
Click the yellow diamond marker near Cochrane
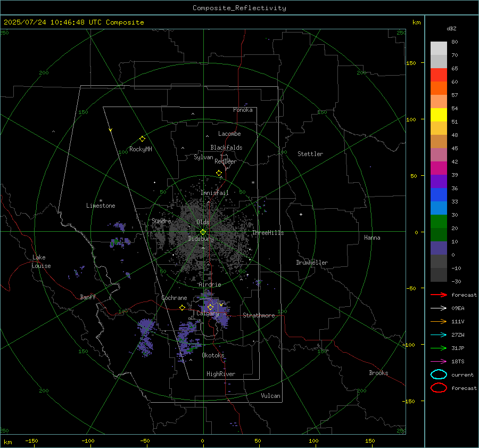(x=182, y=307)
